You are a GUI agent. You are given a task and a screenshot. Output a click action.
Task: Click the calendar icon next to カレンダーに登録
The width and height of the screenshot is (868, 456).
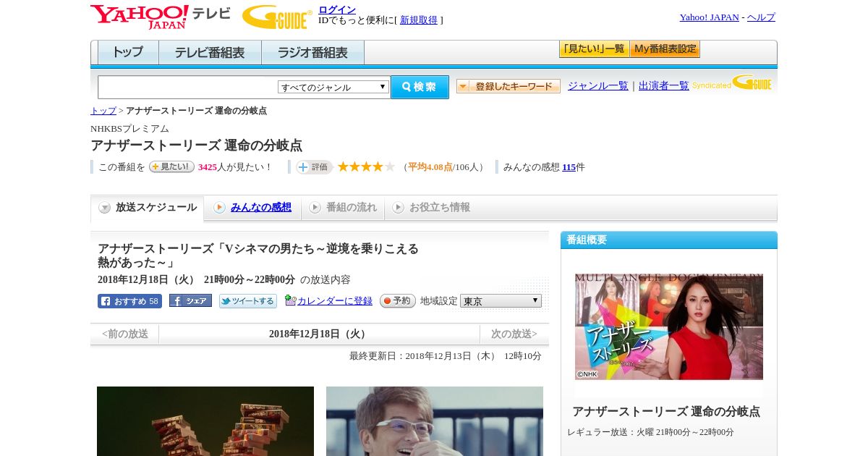tap(291, 300)
